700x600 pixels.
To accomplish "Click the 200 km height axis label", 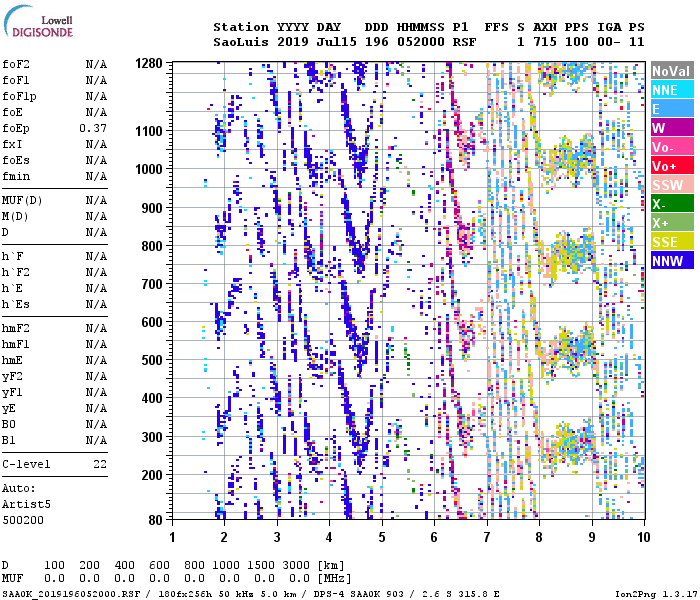I will click(152, 475).
